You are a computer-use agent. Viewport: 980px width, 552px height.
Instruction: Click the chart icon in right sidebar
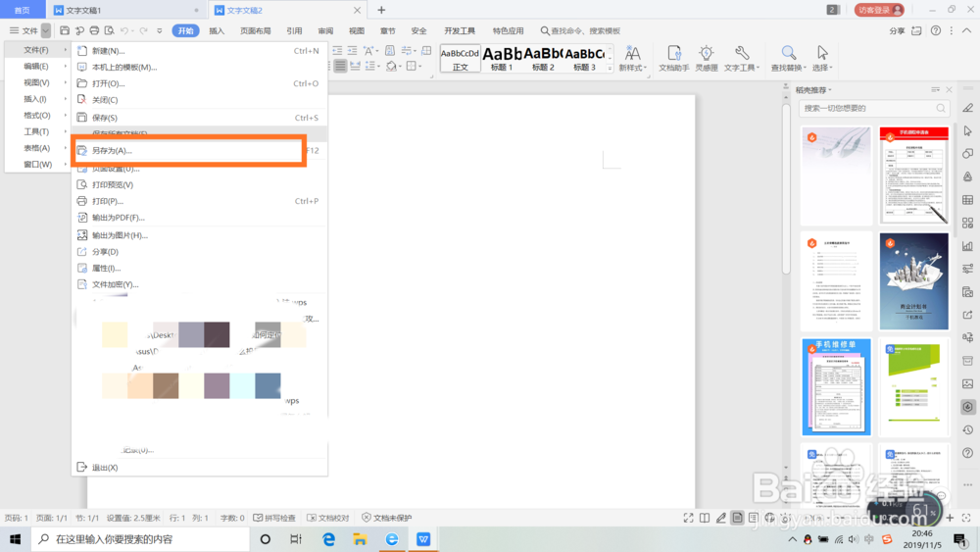967,246
